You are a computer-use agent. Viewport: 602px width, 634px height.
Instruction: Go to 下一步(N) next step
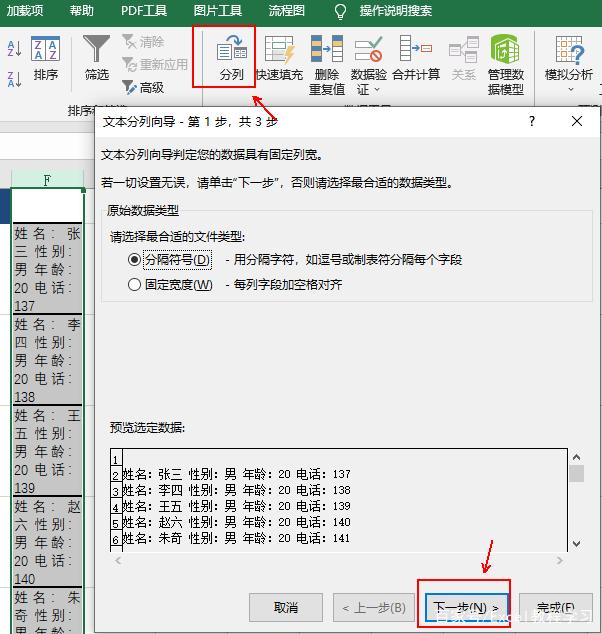coord(466,607)
